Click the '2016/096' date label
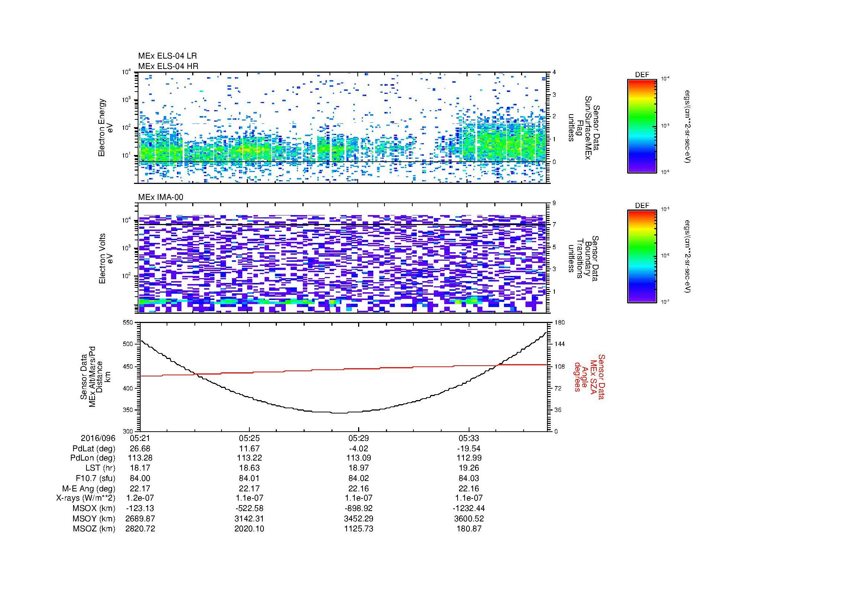Image resolution: width=868 pixels, height=613 pixels. 98,438
